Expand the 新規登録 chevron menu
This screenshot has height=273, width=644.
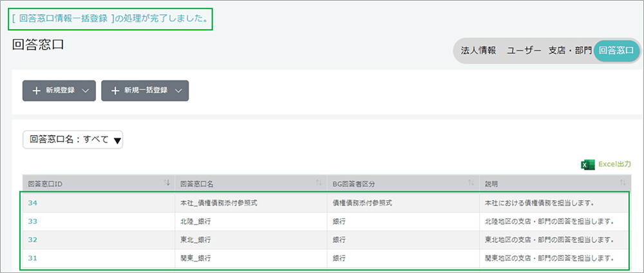86,91
